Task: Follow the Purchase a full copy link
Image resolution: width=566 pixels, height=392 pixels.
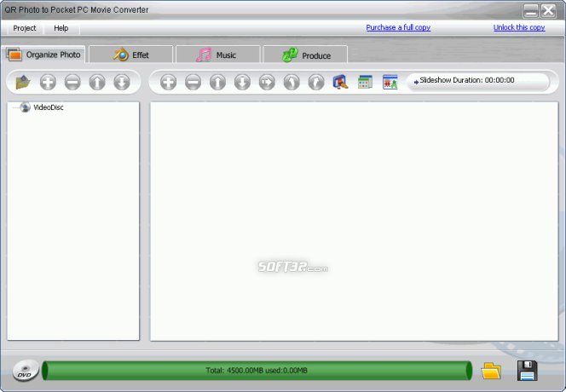Action: point(398,27)
